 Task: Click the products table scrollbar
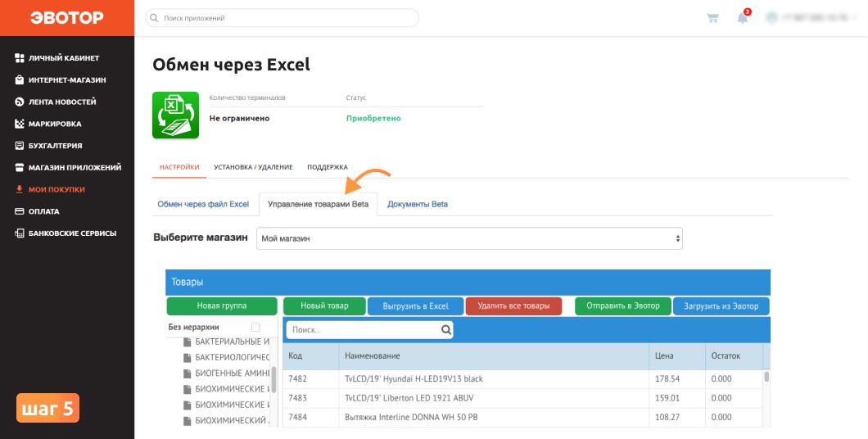766,377
